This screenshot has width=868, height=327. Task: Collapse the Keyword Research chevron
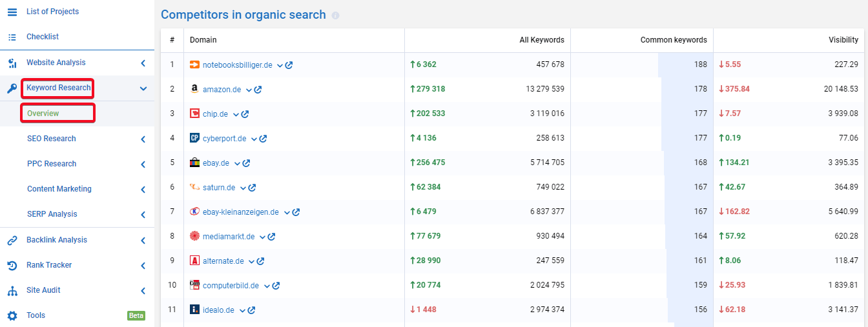(143, 88)
